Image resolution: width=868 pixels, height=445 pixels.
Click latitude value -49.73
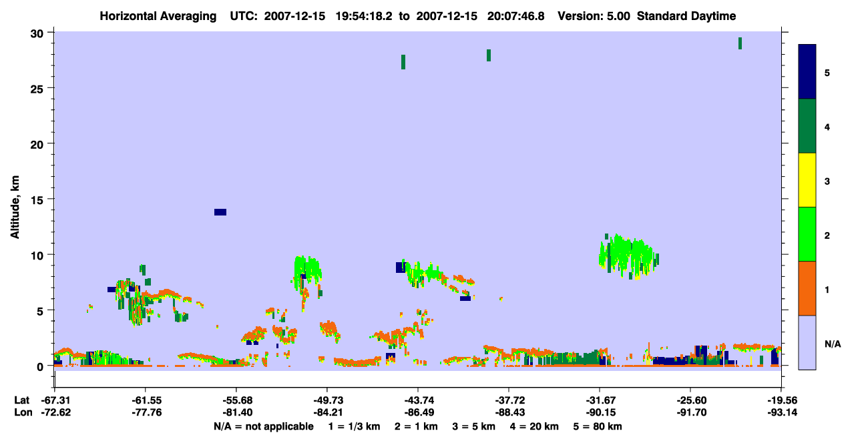[327, 400]
